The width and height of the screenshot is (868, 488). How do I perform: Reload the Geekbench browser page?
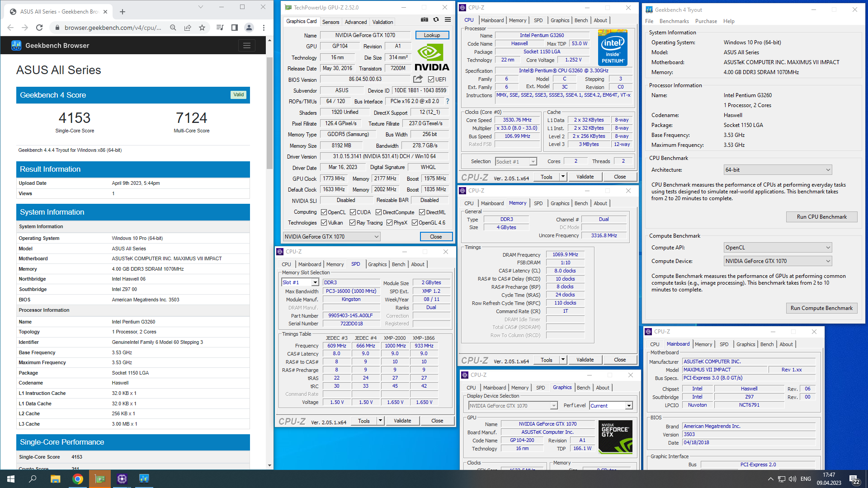point(39,28)
